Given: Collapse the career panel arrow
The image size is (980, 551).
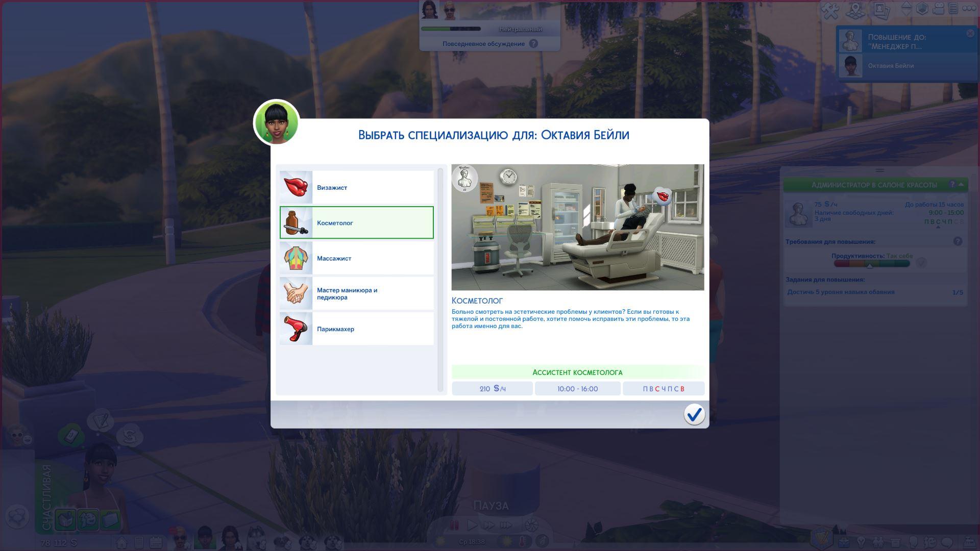Looking at the screenshot, I should pos(961,185).
